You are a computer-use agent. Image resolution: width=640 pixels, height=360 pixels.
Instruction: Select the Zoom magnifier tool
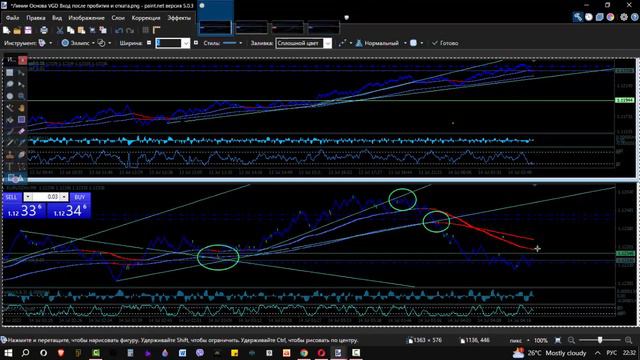21,96
